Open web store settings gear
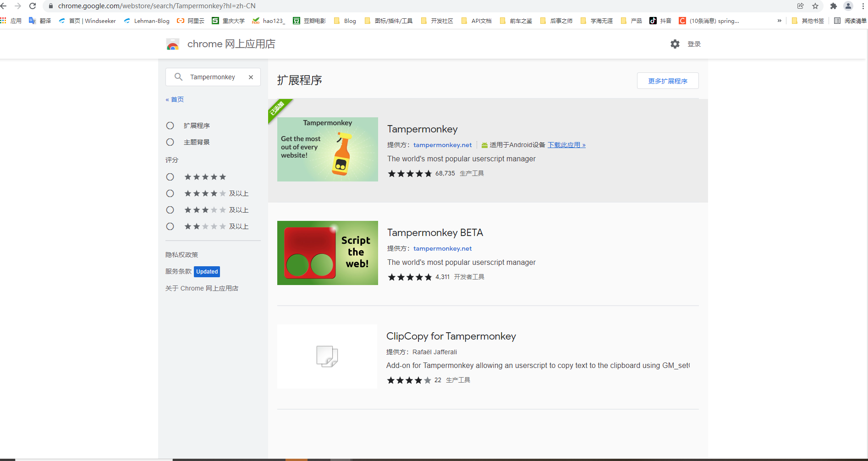 pyautogui.click(x=675, y=44)
